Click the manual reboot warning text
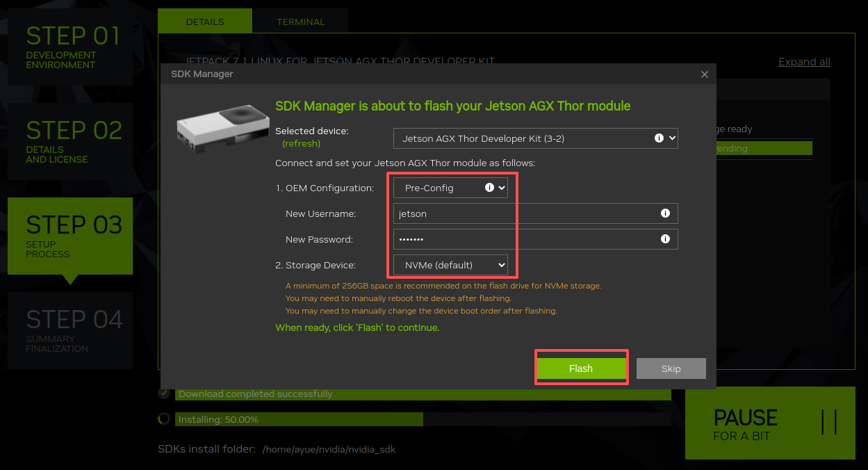 (x=398, y=298)
